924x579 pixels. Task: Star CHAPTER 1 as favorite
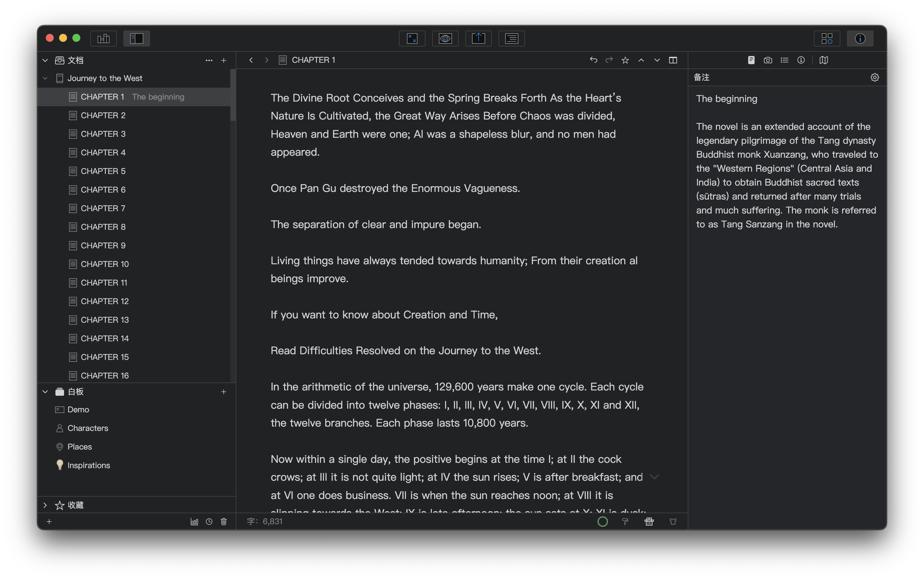[625, 60]
